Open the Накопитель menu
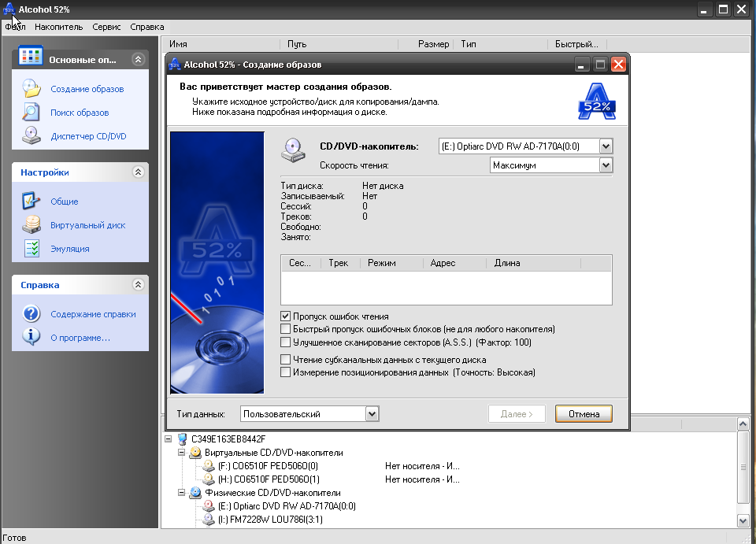Screen dimensions: 756x544 coord(59,27)
